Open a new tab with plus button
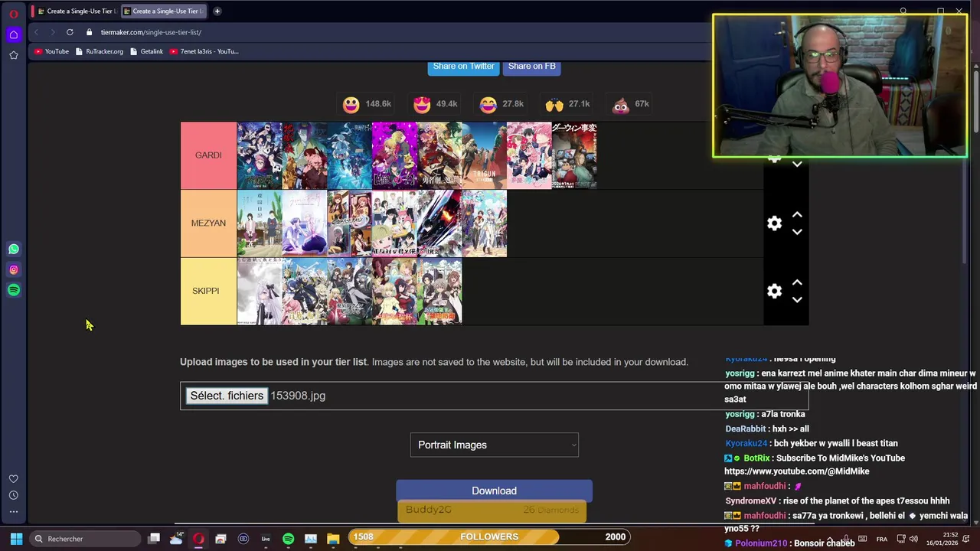 coord(217,11)
